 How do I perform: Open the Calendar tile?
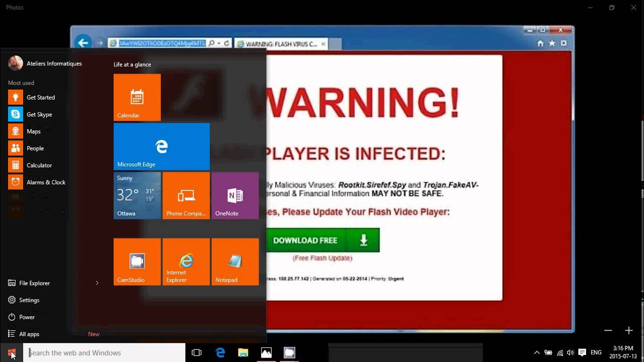click(137, 98)
